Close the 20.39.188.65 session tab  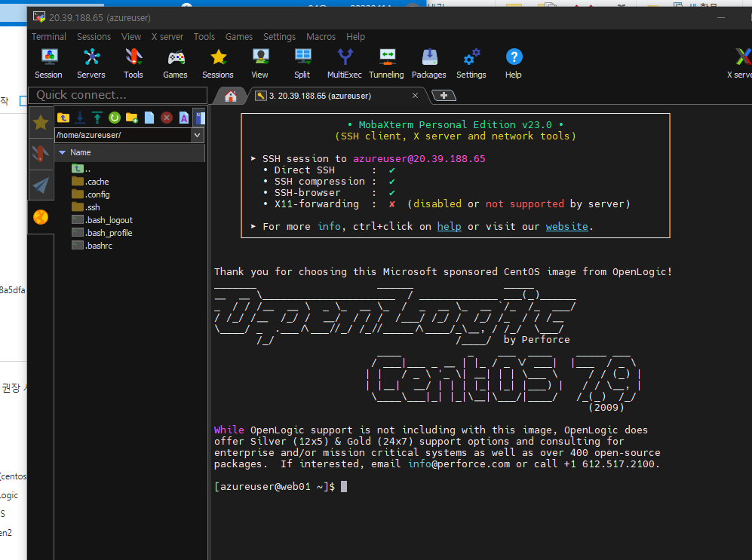pos(416,95)
